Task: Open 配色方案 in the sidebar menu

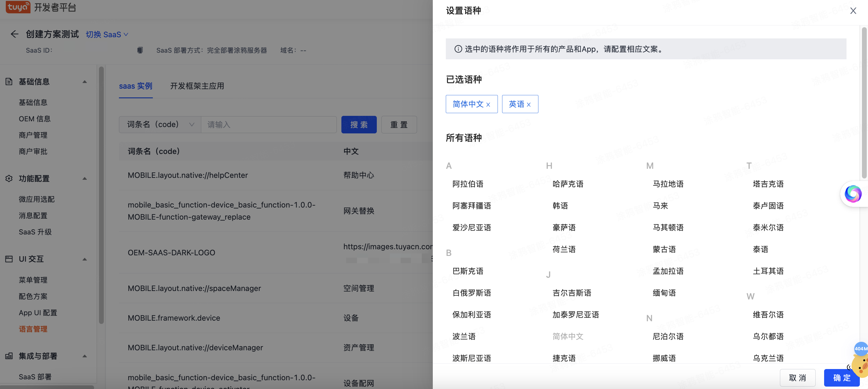Action: click(33, 296)
